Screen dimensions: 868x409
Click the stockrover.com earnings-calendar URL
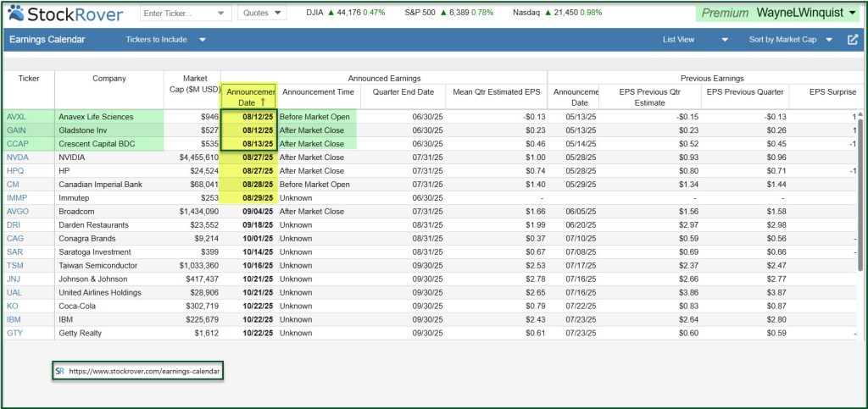point(144,371)
